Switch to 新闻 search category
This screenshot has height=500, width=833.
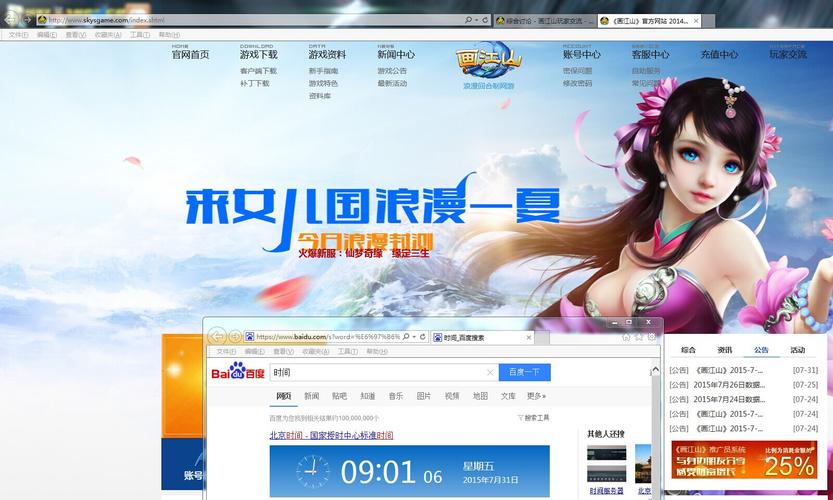click(311, 396)
